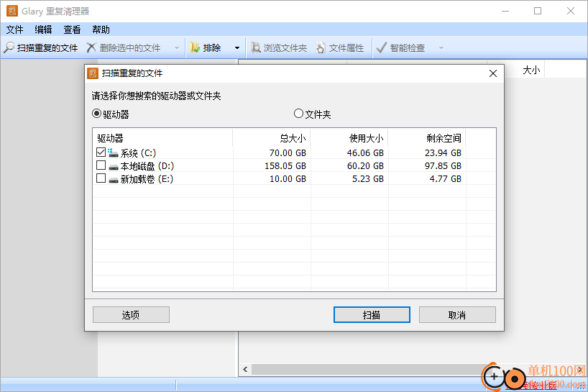Open the 帮助 menu
588x392 pixels.
101,29
